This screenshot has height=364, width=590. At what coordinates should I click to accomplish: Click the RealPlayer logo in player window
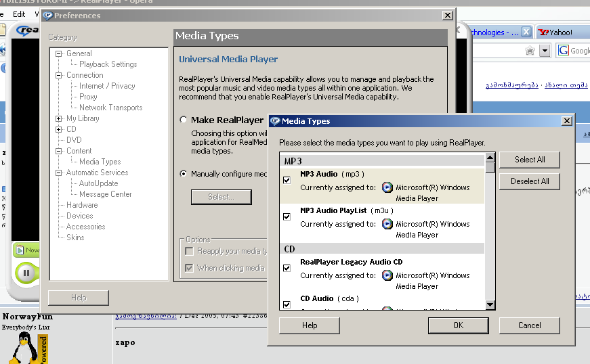[x=28, y=30]
